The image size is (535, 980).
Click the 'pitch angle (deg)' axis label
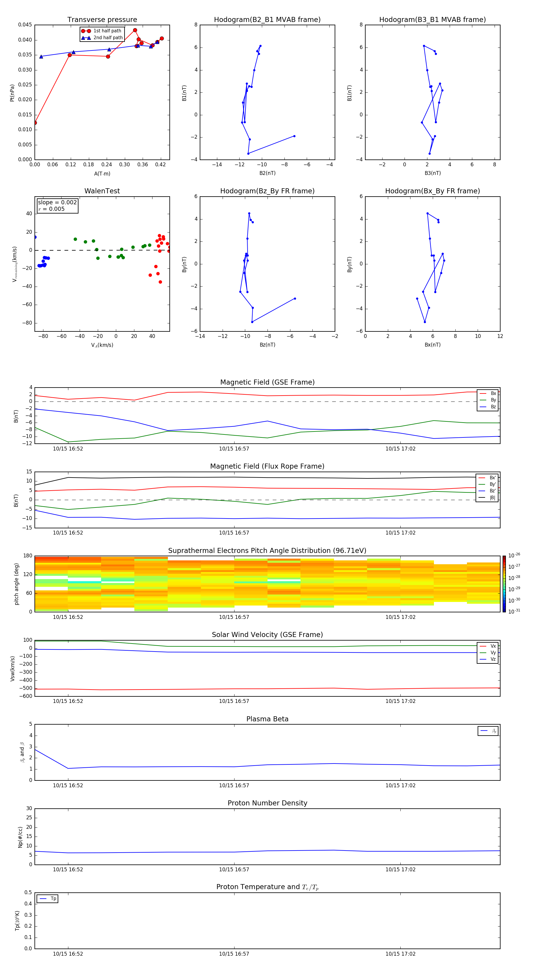click(16, 584)
